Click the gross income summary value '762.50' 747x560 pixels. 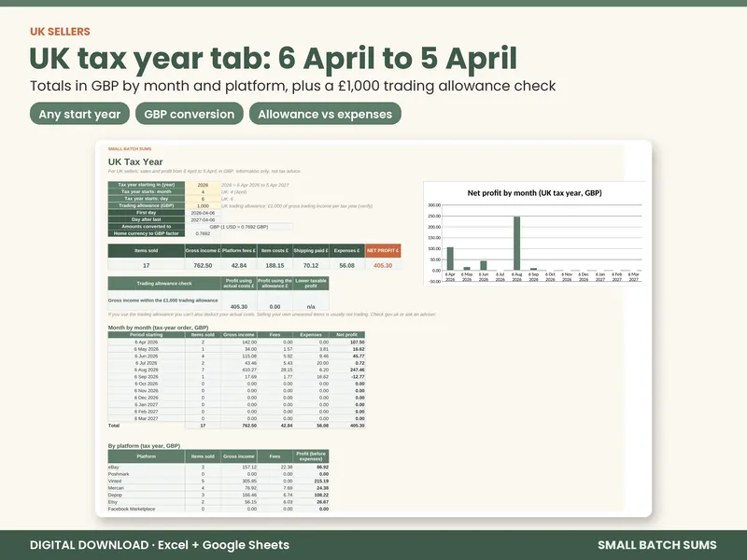click(x=203, y=265)
